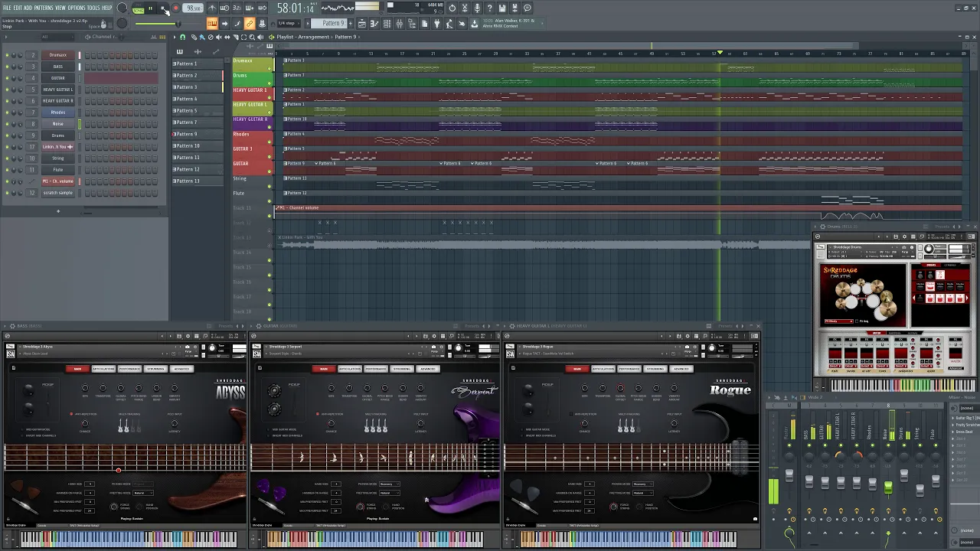The width and height of the screenshot is (980, 551).
Task: Click the orange link icon in the toolbar
Action: click(x=250, y=24)
